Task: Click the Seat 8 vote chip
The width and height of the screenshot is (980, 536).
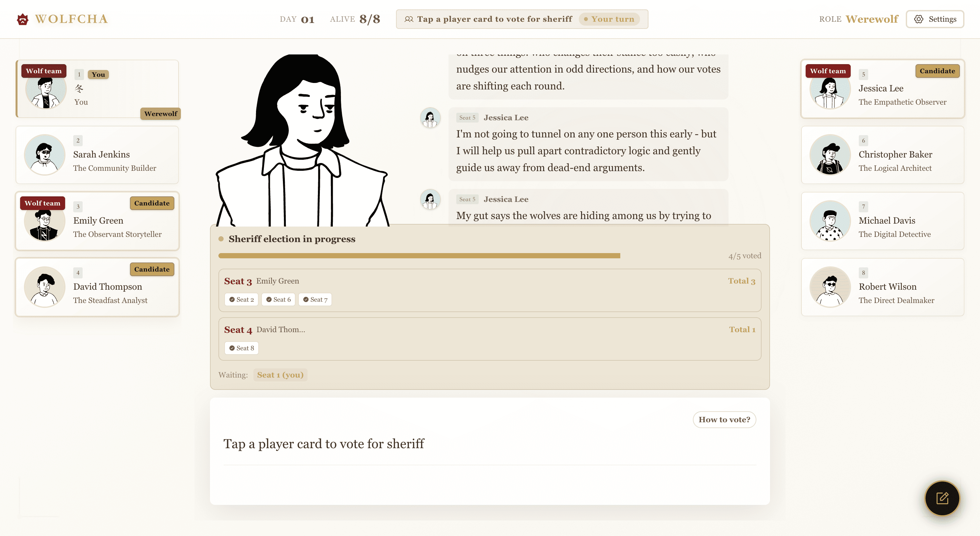Action: 241,348
